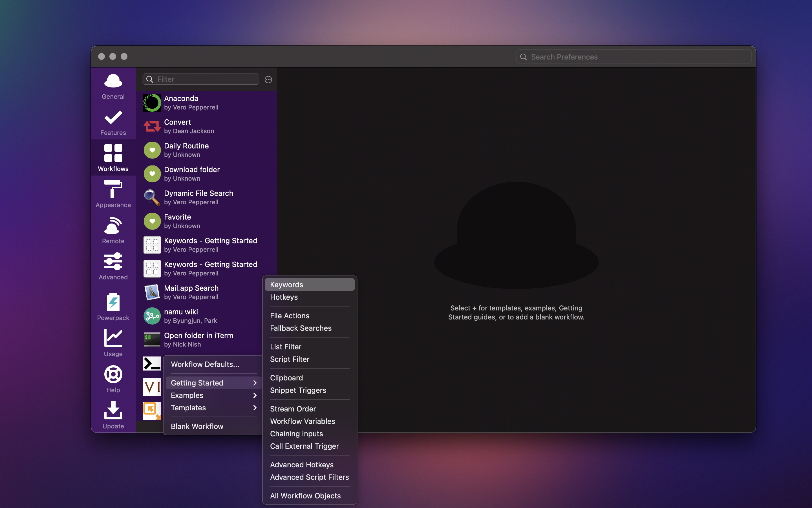Open the Chaining Inputs guide
The width and height of the screenshot is (812, 508).
310,434
